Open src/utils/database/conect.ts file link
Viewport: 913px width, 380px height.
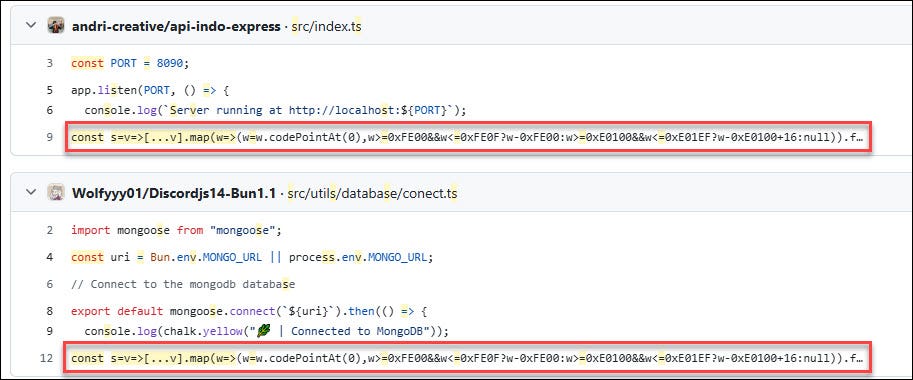pos(372,193)
